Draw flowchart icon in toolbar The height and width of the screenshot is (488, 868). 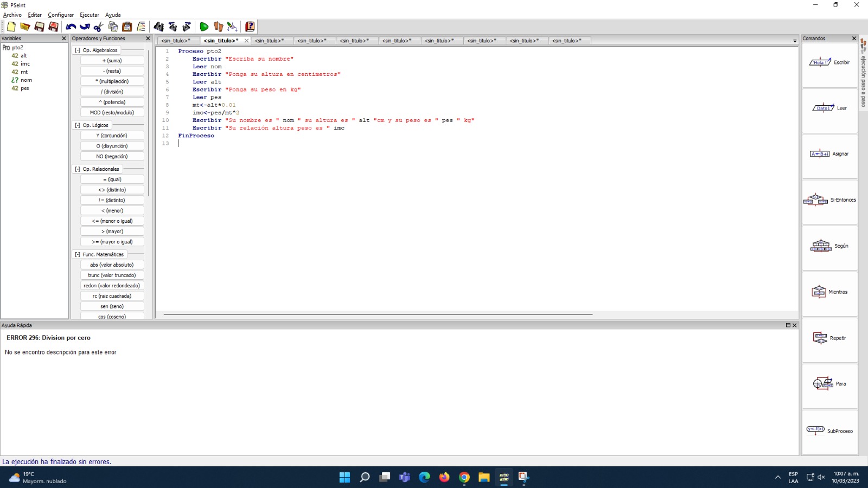pyautogui.click(x=232, y=27)
